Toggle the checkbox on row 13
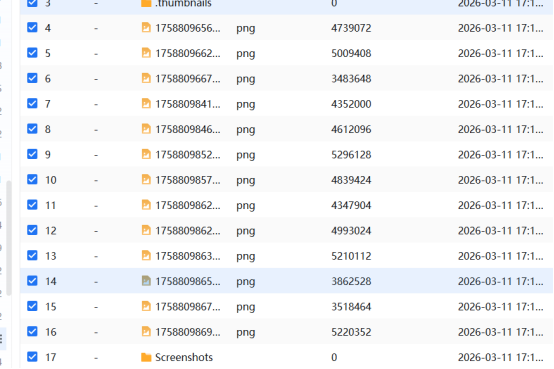554x369 pixels. 32,255
